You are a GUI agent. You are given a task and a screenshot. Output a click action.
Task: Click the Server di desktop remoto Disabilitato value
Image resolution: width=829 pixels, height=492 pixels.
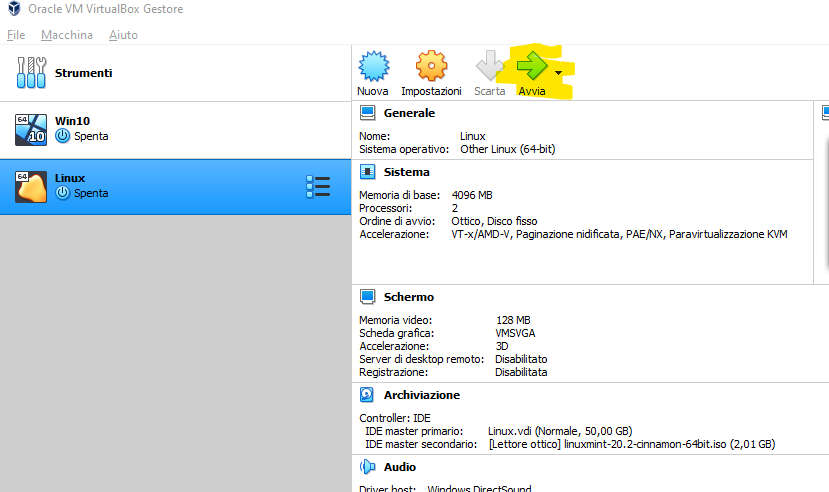click(521, 359)
